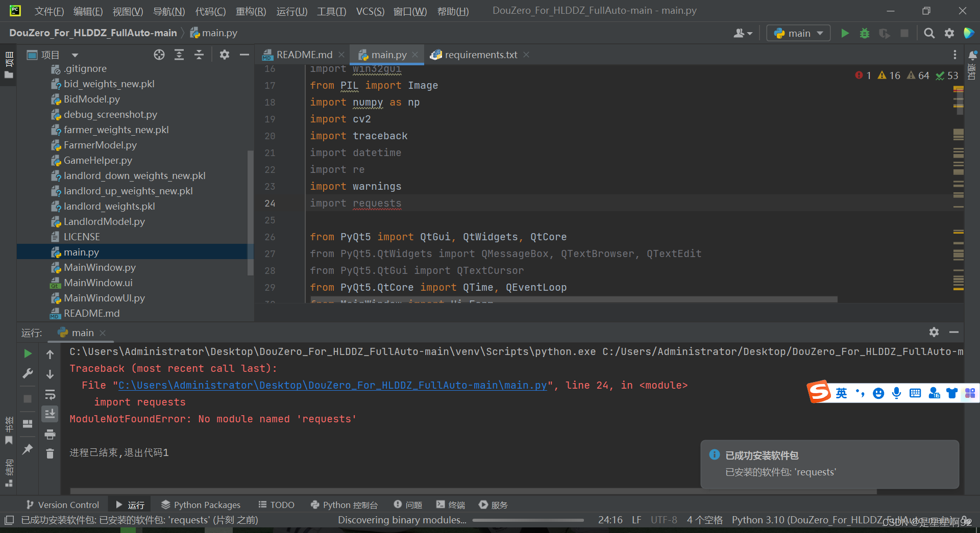Open run panel settings gear

[x=934, y=332]
